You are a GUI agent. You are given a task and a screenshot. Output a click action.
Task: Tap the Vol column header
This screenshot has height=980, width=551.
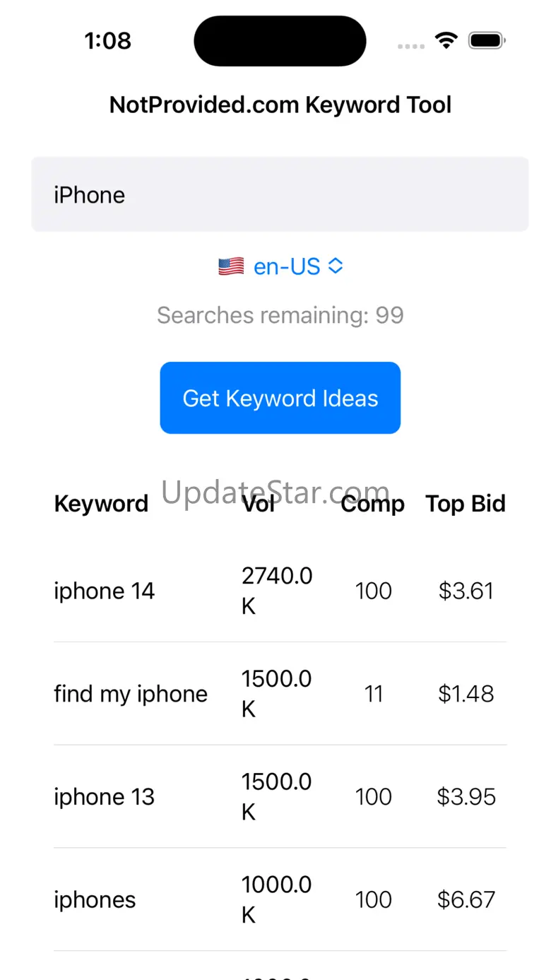click(258, 504)
